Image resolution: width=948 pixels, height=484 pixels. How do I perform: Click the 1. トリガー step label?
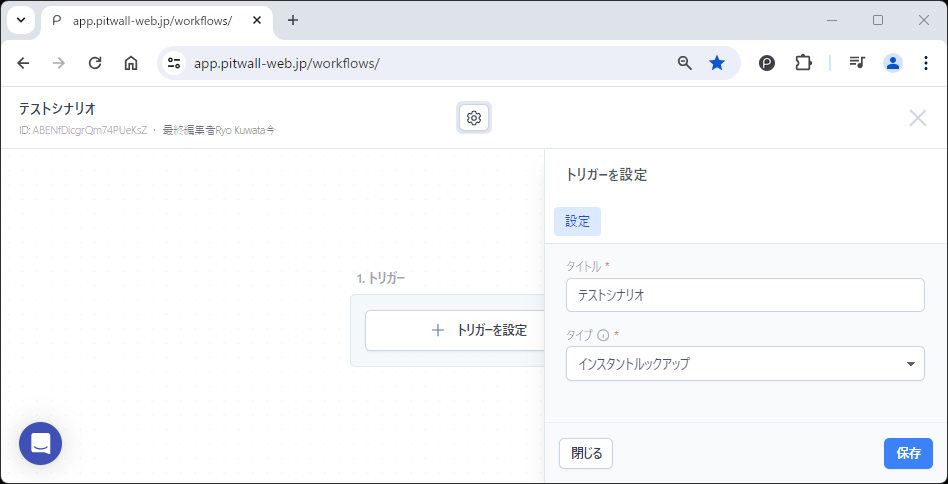click(x=380, y=279)
